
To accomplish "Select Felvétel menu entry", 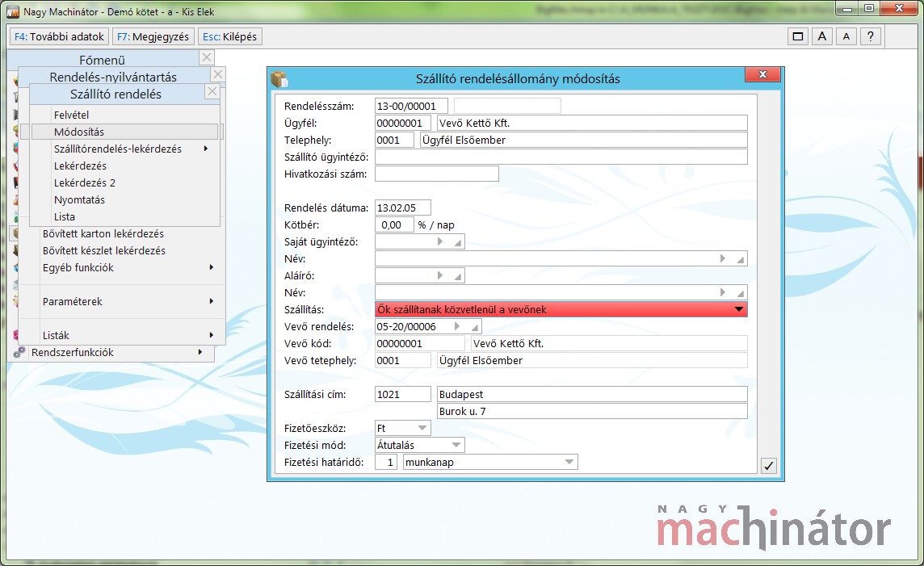I will [71, 115].
